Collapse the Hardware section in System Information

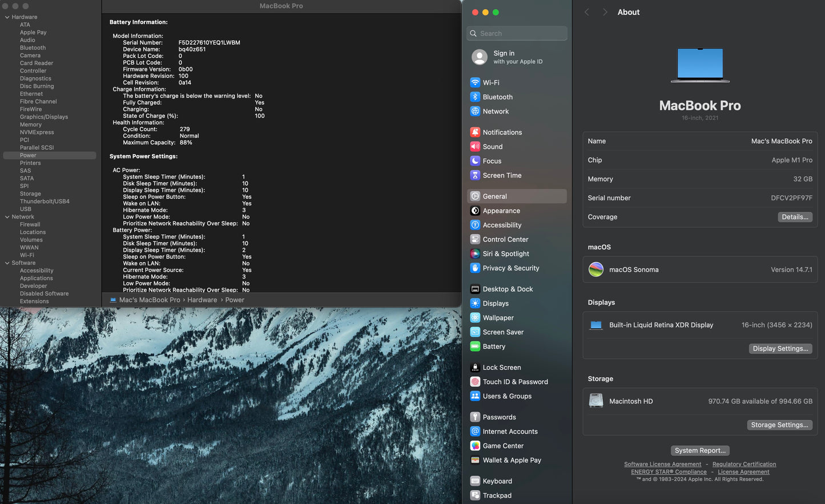click(7, 17)
